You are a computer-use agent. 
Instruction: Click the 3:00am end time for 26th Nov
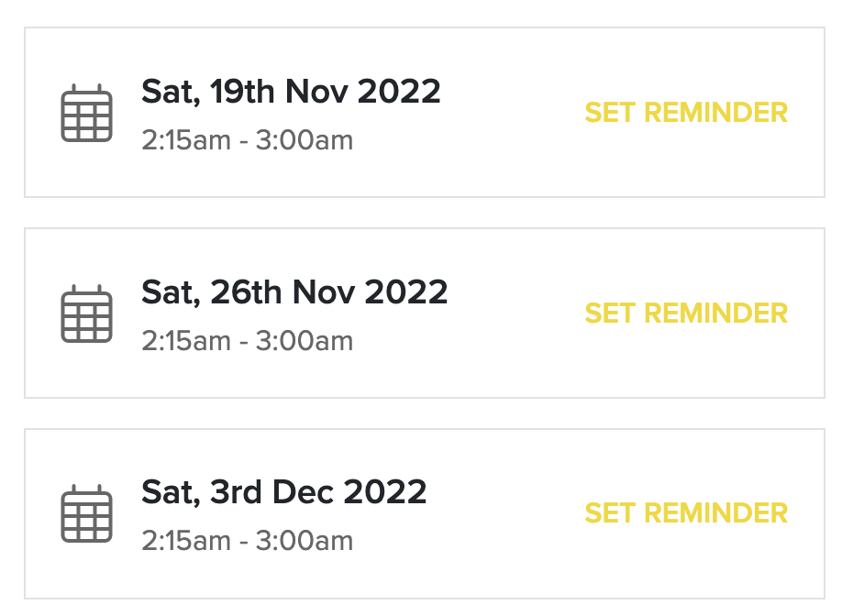tap(304, 341)
